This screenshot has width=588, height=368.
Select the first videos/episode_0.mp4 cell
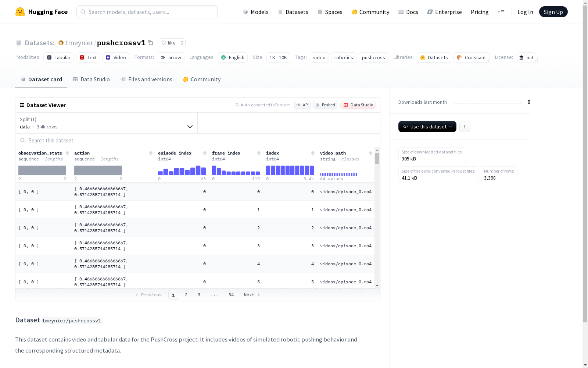pyautogui.click(x=346, y=192)
